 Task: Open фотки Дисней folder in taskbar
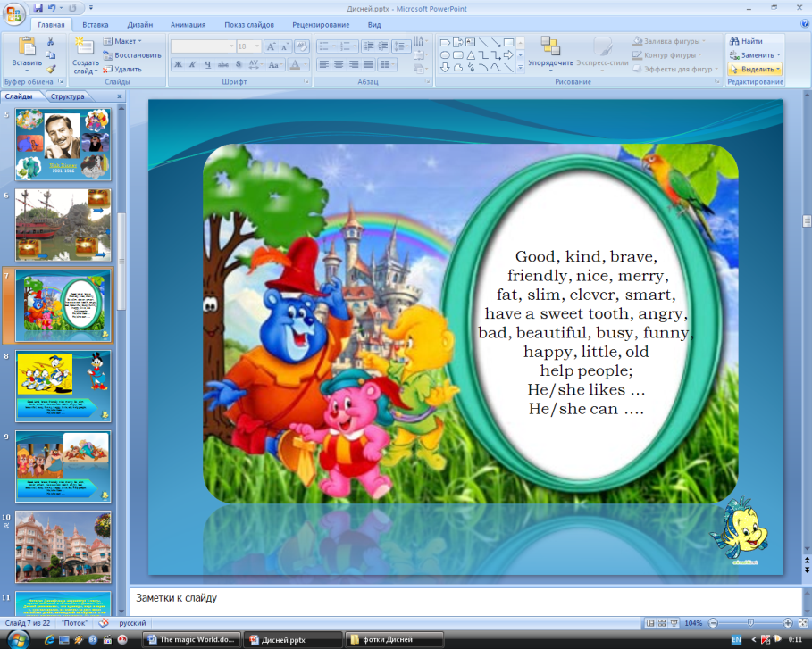coord(394,640)
